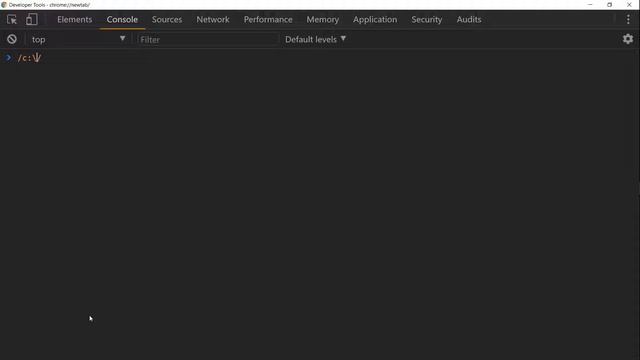Open the Performance tab
Image resolution: width=640 pixels, height=360 pixels.
coord(268,20)
